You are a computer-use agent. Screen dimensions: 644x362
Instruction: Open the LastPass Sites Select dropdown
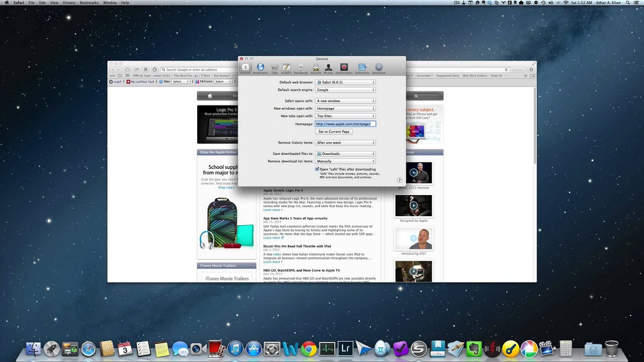(181, 81)
